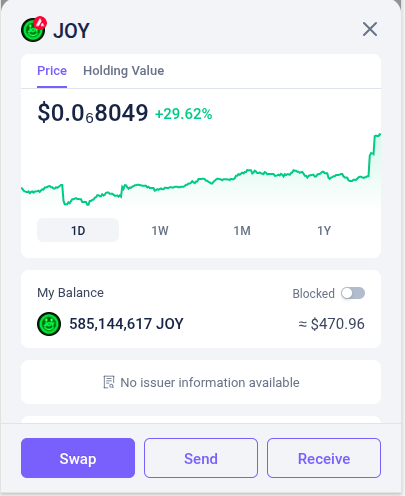Click the Send button

click(x=201, y=458)
